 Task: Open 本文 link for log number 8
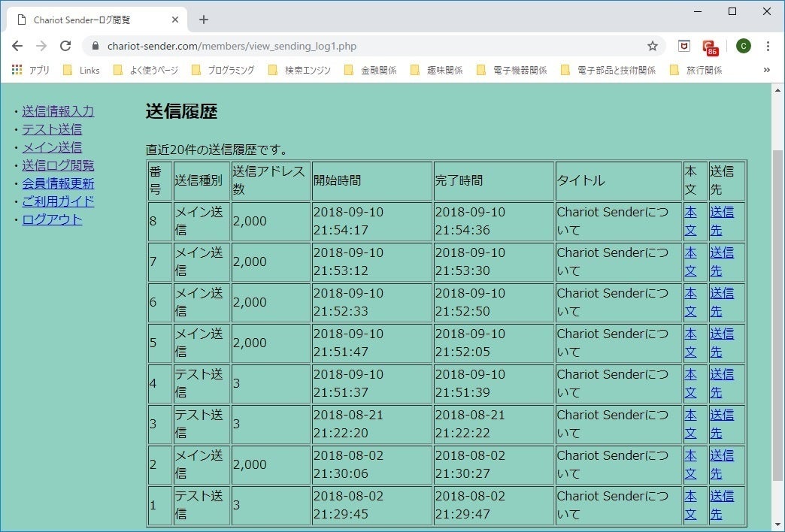point(690,221)
